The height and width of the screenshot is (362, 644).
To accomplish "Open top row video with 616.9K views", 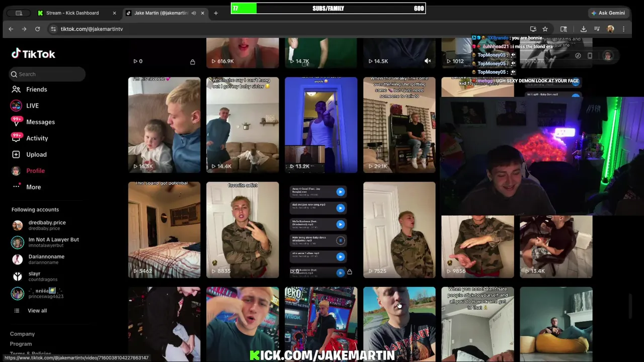I will (243, 53).
